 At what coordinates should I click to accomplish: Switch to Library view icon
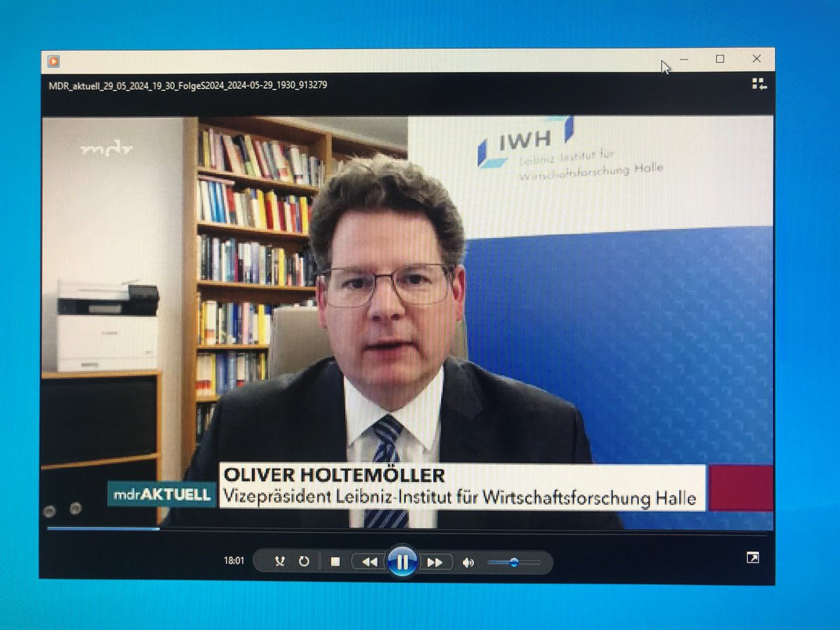759,84
